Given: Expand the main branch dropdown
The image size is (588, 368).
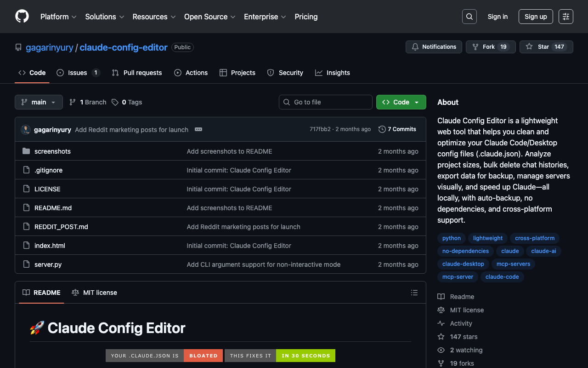Looking at the screenshot, I should coord(39,102).
